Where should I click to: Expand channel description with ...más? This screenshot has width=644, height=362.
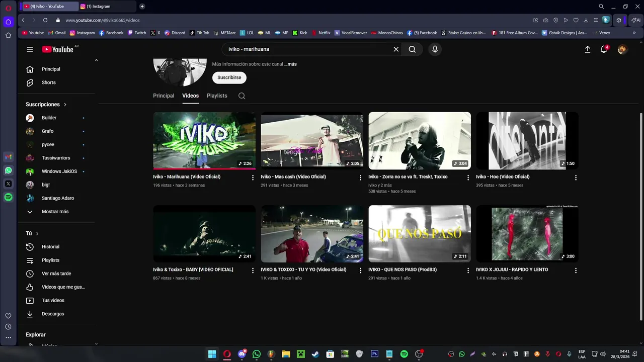pos(290,64)
